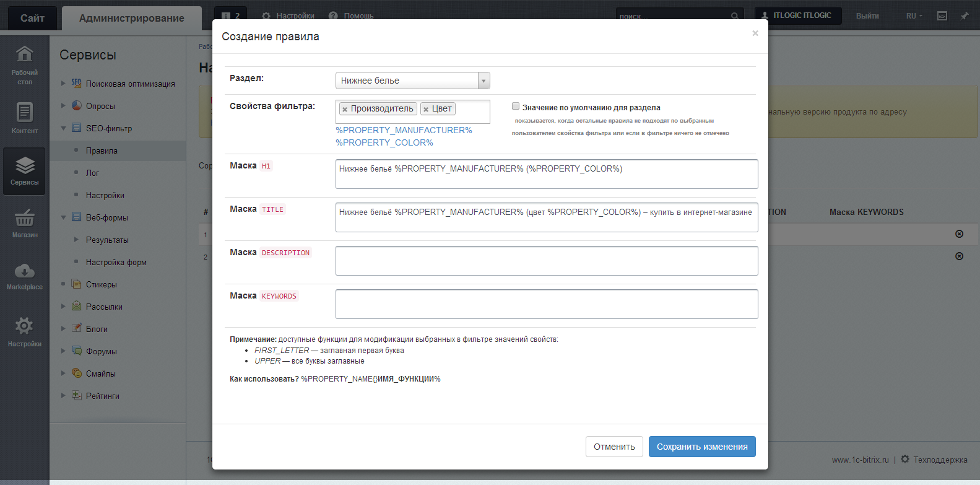The image size is (980, 485).
Task: Click the Маска H1 text field
Action: pyautogui.click(x=547, y=174)
